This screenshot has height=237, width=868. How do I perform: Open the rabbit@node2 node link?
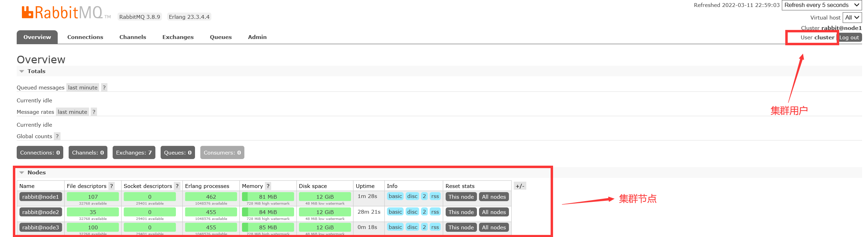click(41, 212)
